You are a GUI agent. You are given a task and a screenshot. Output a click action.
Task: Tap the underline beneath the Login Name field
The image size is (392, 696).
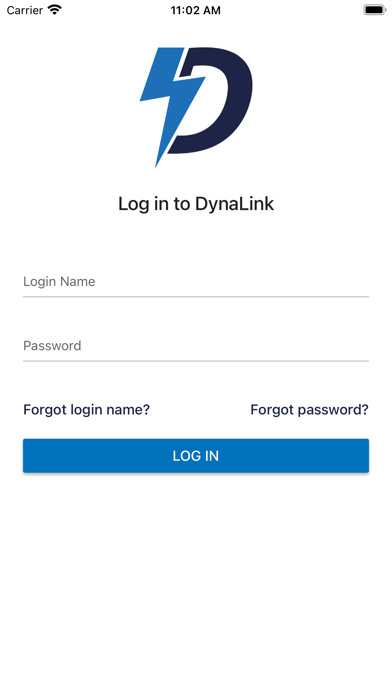(196, 297)
